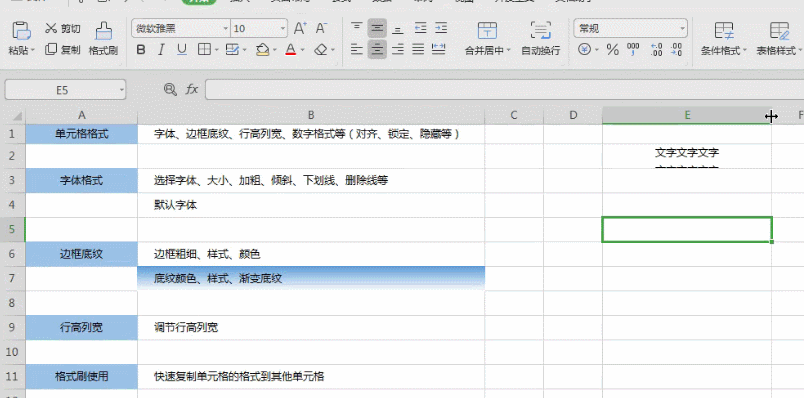Expand the fill color dropdown arrow

tap(275, 50)
